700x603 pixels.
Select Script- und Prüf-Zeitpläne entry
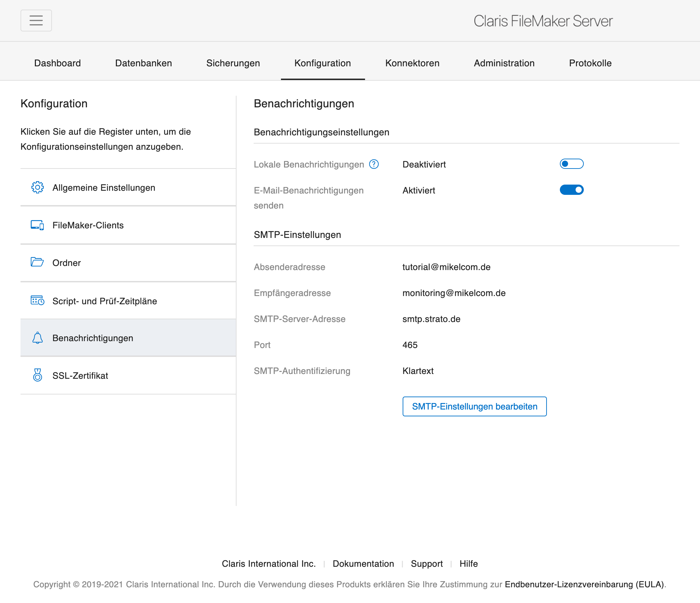click(x=128, y=300)
